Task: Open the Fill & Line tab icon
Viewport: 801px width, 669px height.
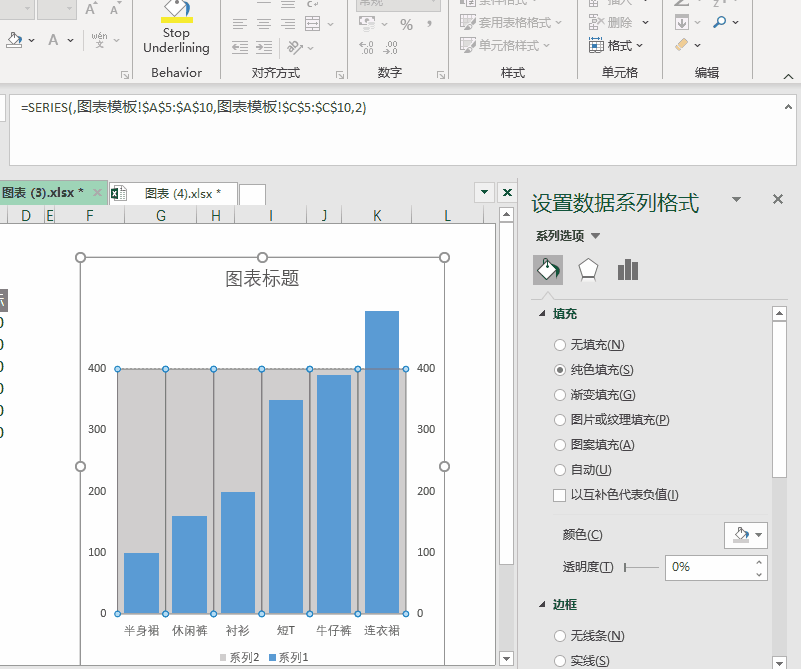Action: [547, 270]
